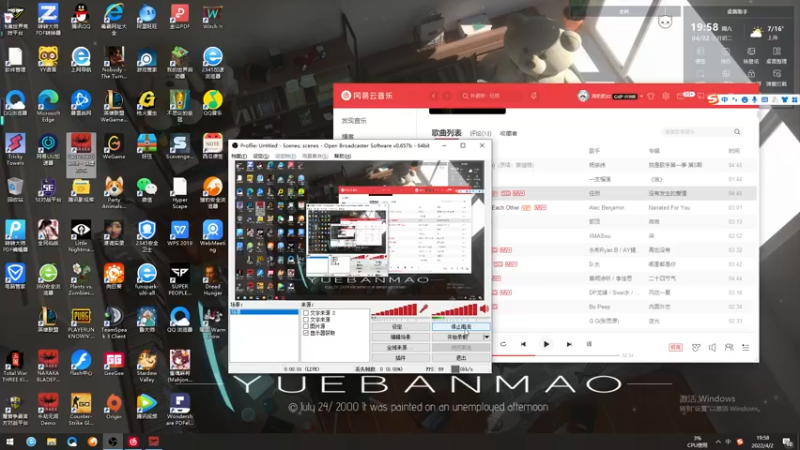Seek on the NetEase song progress bar
Viewport: 800px width, 450px height.
556,355
